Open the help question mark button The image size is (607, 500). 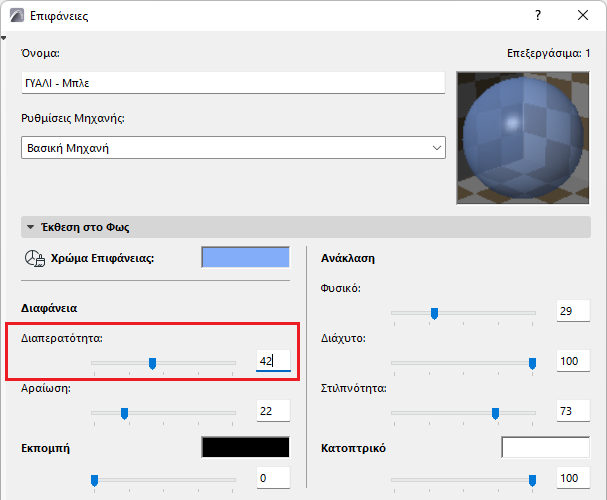pos(538,15)
